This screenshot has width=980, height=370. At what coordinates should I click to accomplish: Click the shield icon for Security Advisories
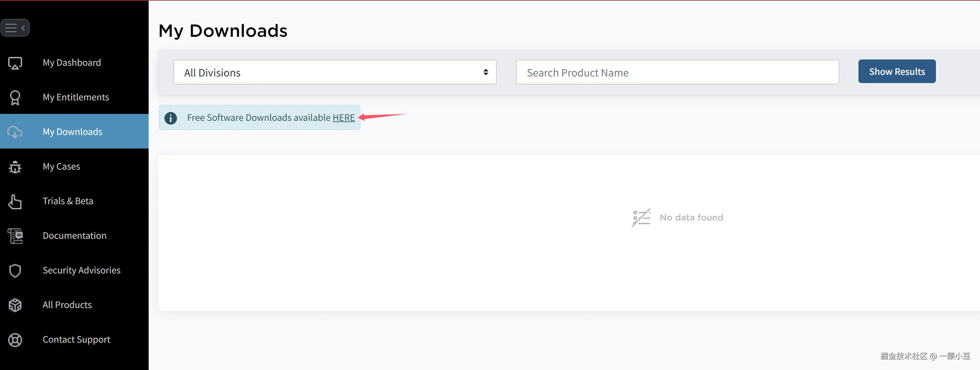click(15, 271)
